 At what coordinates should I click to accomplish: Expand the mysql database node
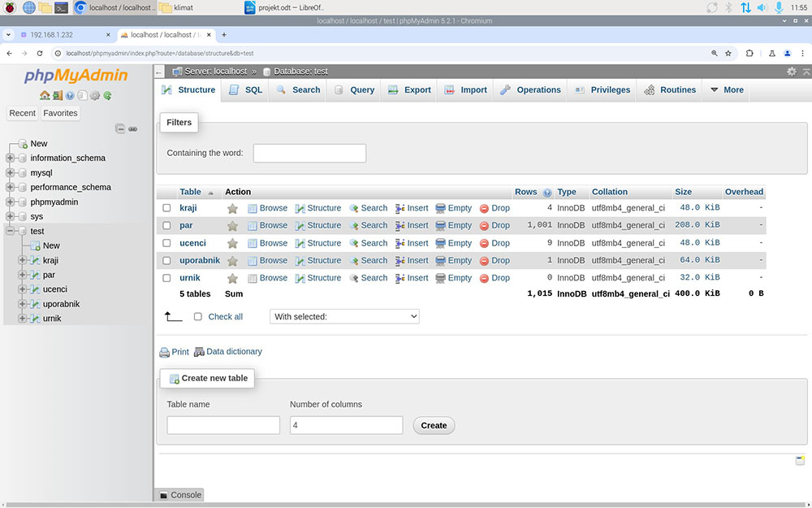10,172
